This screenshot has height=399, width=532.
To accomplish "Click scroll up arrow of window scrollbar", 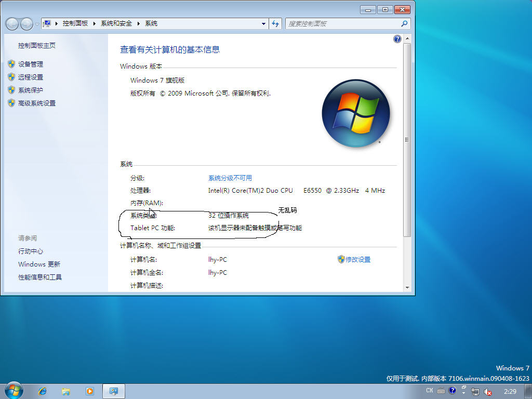I will 407,38.
